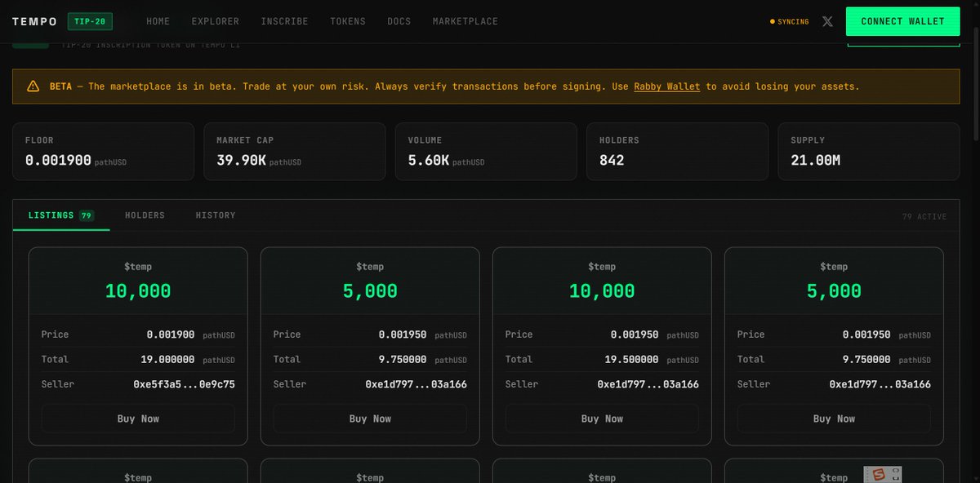Click the price 0.001900 in first listing
The image size is (980, 483).
click(171, 335)
